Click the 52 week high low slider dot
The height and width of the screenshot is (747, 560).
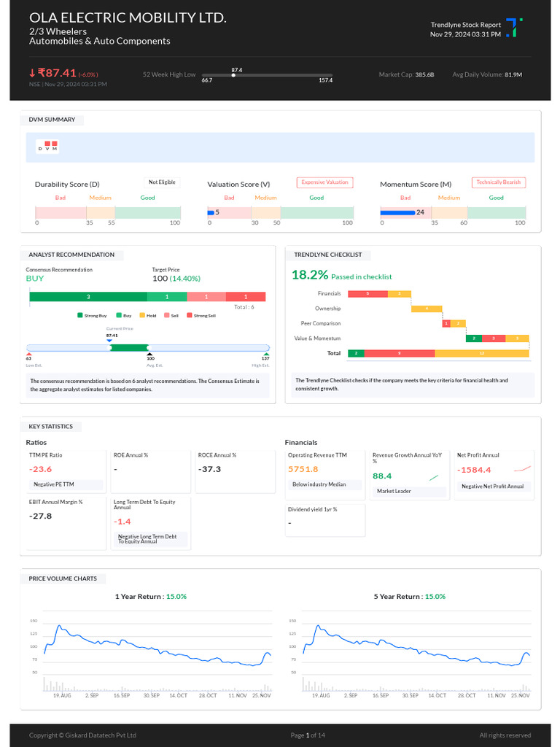[233, 75]
